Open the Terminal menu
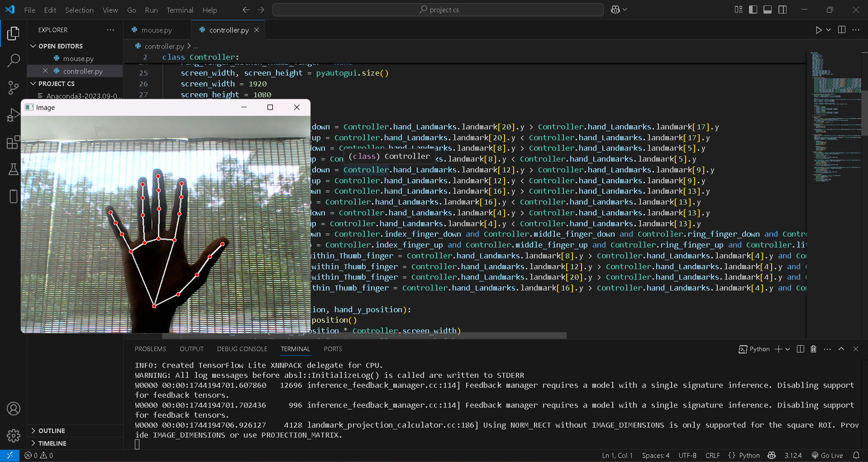 180,10
